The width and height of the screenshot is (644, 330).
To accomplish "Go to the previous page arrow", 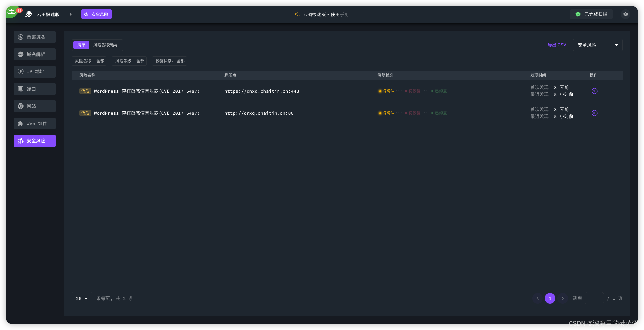I will click(538, 298).
